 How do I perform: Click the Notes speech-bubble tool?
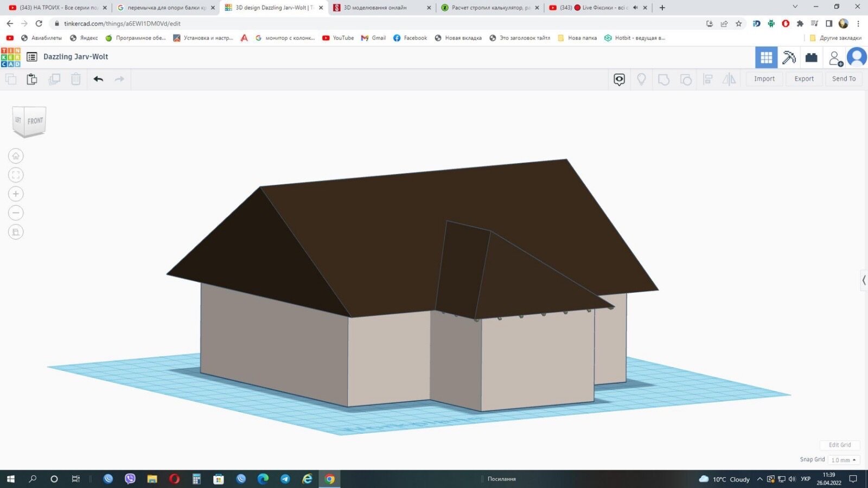click(619, 80)
